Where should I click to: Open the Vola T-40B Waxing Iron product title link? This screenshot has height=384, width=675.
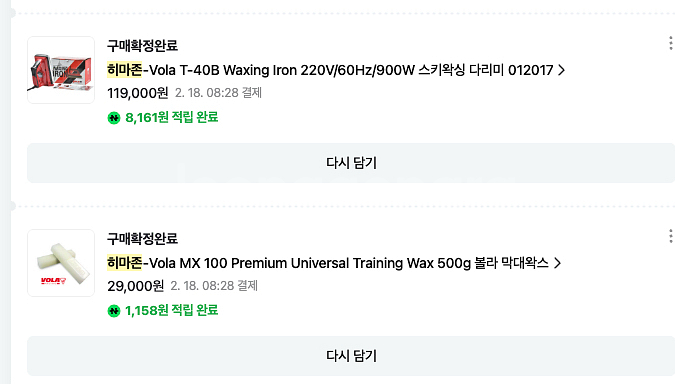coord(330,70)
